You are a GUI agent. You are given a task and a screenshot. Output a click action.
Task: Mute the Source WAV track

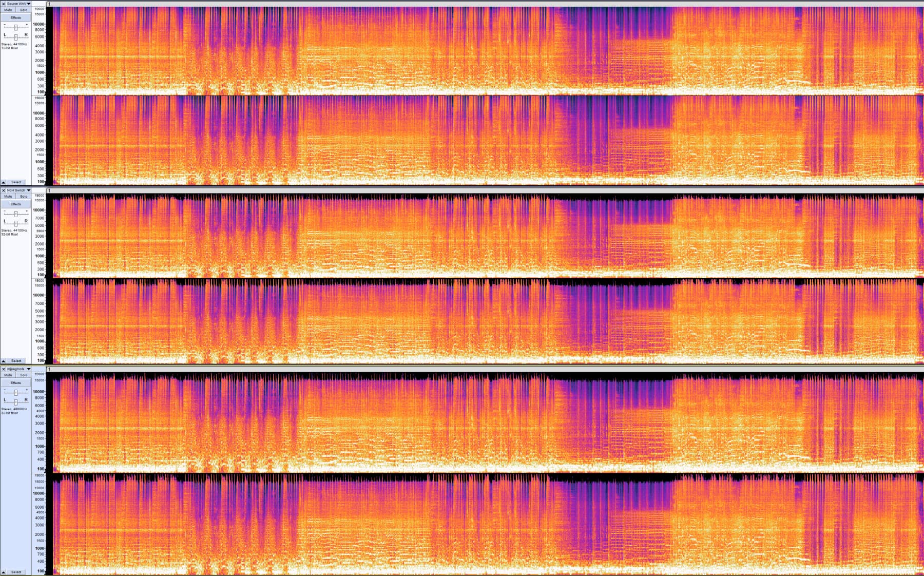coord(8,10)
